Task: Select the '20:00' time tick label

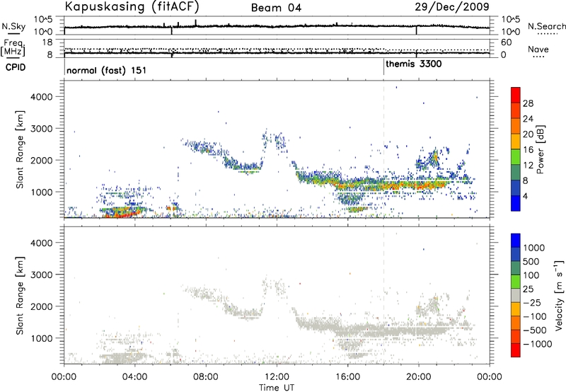Action: (x=419, y=376)
